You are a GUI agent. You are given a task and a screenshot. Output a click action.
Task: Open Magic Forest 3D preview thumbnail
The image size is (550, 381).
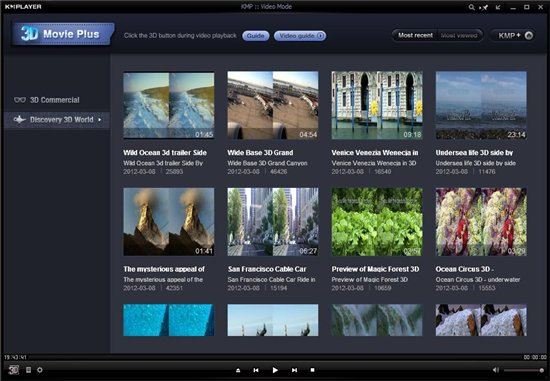tap(377, 222)
